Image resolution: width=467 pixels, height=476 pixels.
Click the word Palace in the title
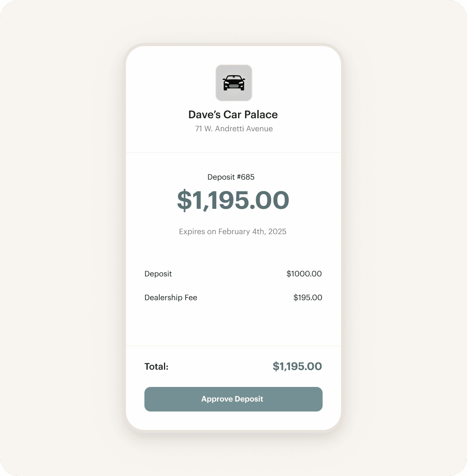(x=261, y=114)
